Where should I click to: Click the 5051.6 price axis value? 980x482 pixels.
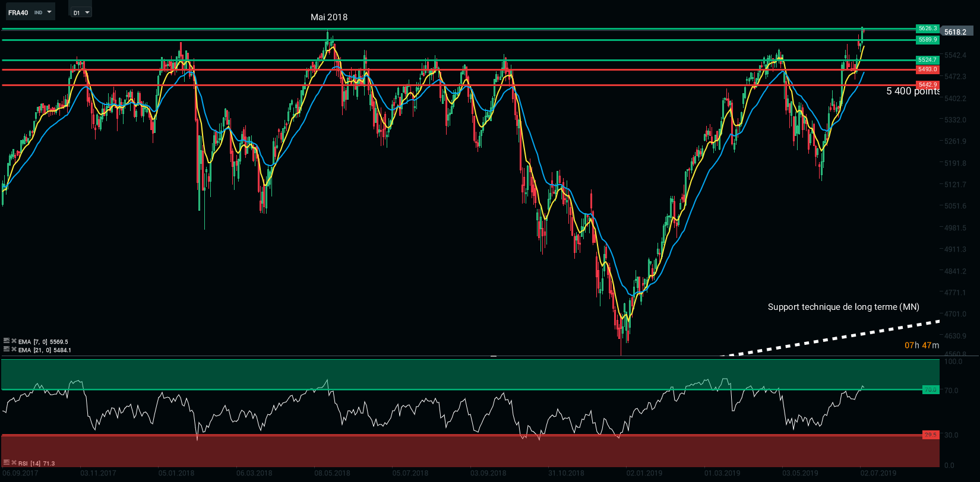956,206
